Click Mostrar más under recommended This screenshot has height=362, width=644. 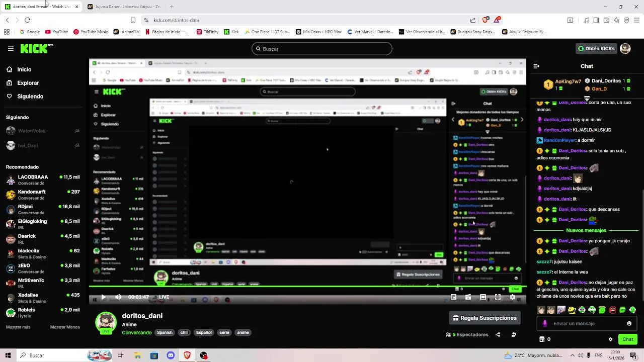tap(18, 327)
